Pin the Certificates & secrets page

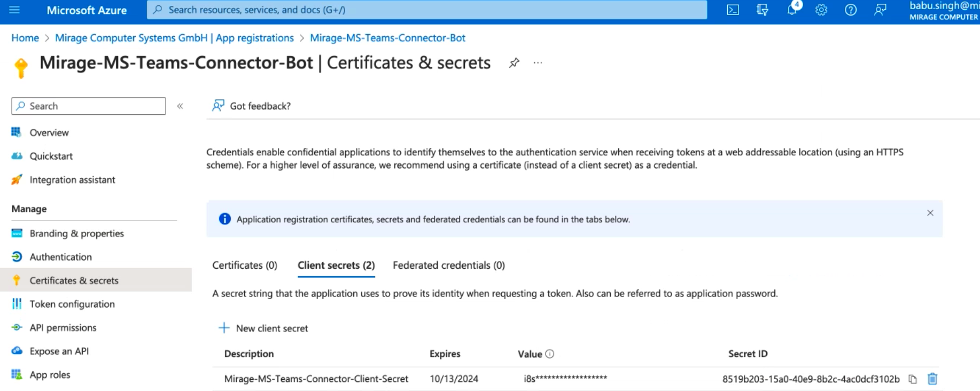(514, 63)
